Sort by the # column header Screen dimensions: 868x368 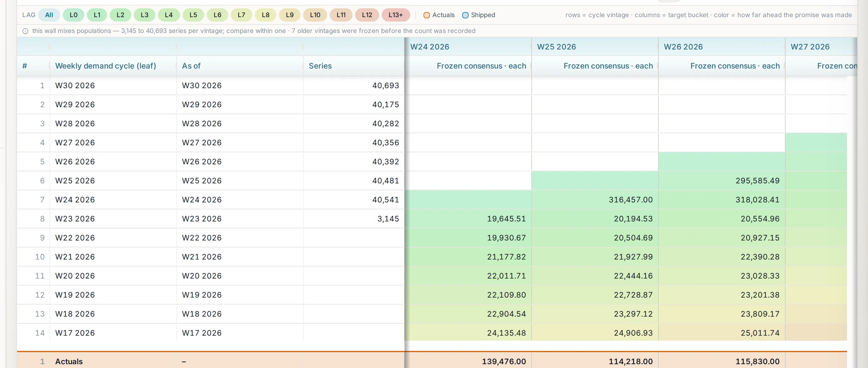pyautogui.click(x=33, y=66)
